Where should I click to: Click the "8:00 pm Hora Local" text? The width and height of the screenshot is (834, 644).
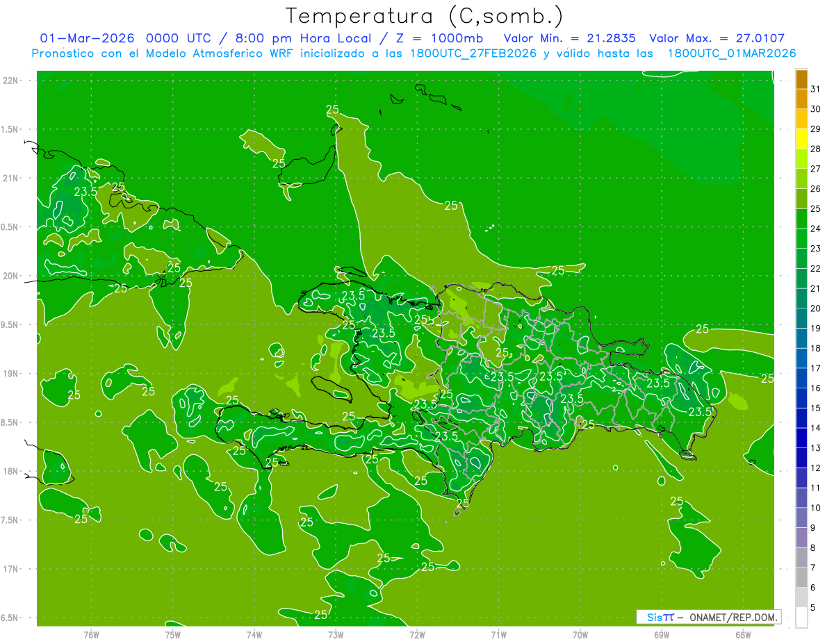pos(302,38)
